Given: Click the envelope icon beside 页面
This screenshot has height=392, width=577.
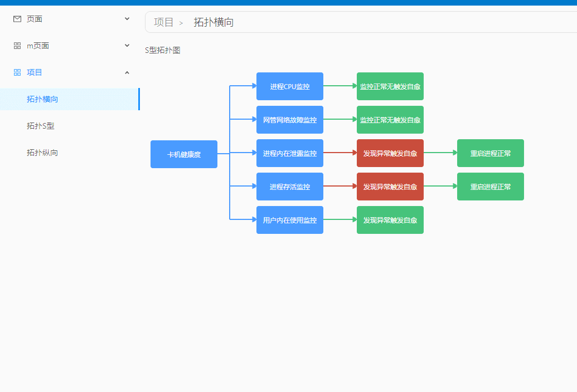Looking at the screenshot, I should (16, 18).
